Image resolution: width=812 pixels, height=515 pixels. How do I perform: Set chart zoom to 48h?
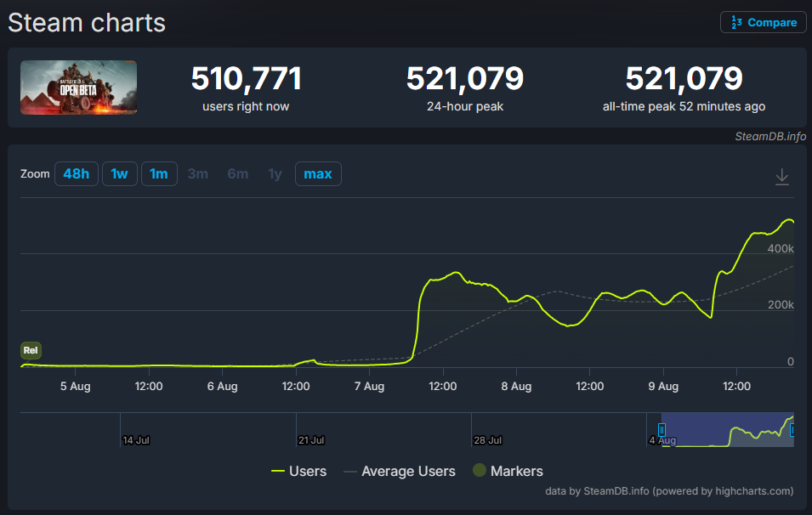coord(77,174)
